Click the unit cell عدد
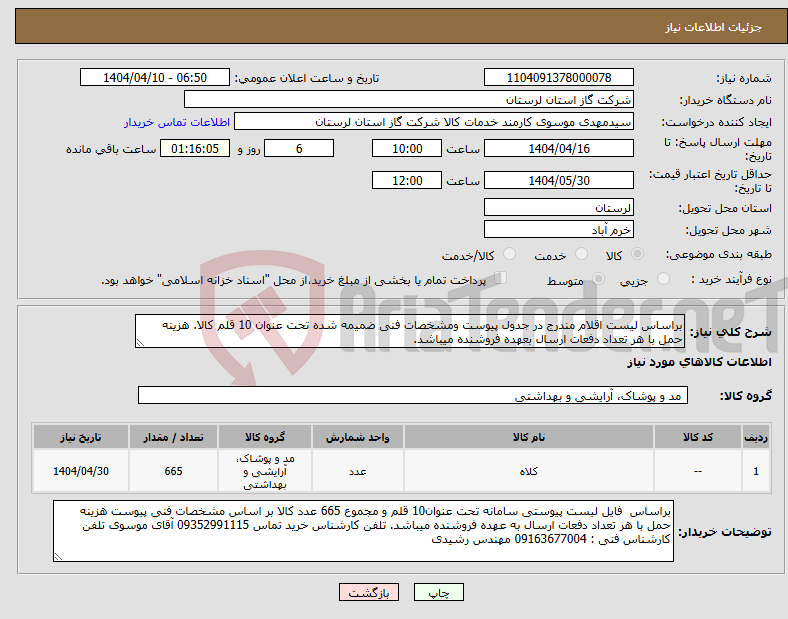 pyautogui.click(x=357, y=471)
